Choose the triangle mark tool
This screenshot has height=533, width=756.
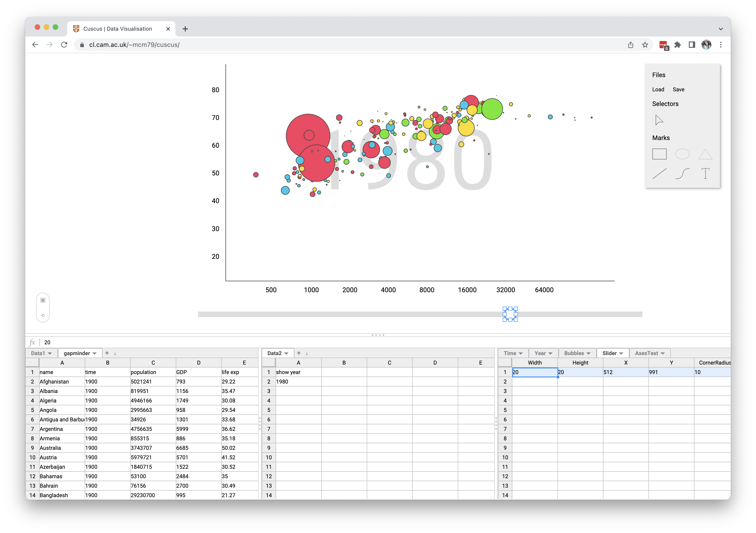click(x=705, y=154)
